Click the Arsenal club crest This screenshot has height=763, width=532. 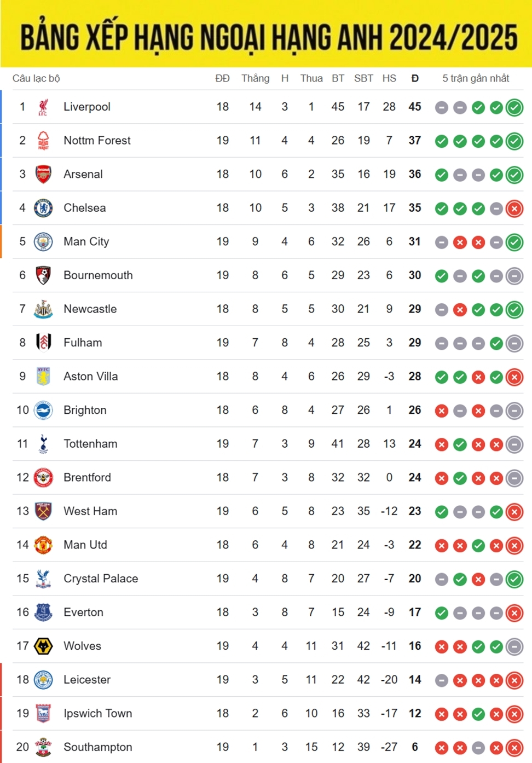[x=43, y=174]
